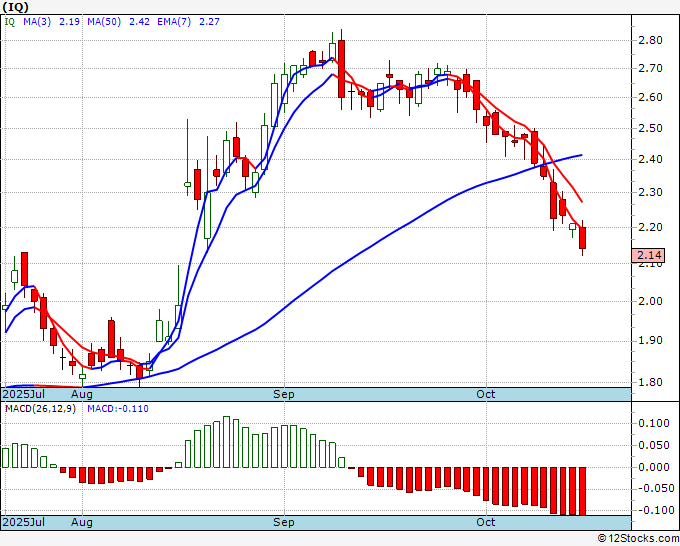Screen dimensions: 680x546
Task: Click 2025Jul on price chart time axis
Action: 23,394
